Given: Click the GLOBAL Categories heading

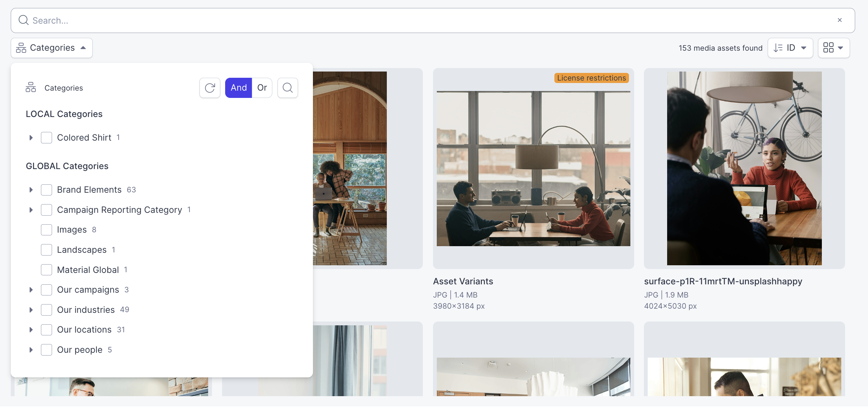Looking at the screenshot, I should tap(67, 166).
